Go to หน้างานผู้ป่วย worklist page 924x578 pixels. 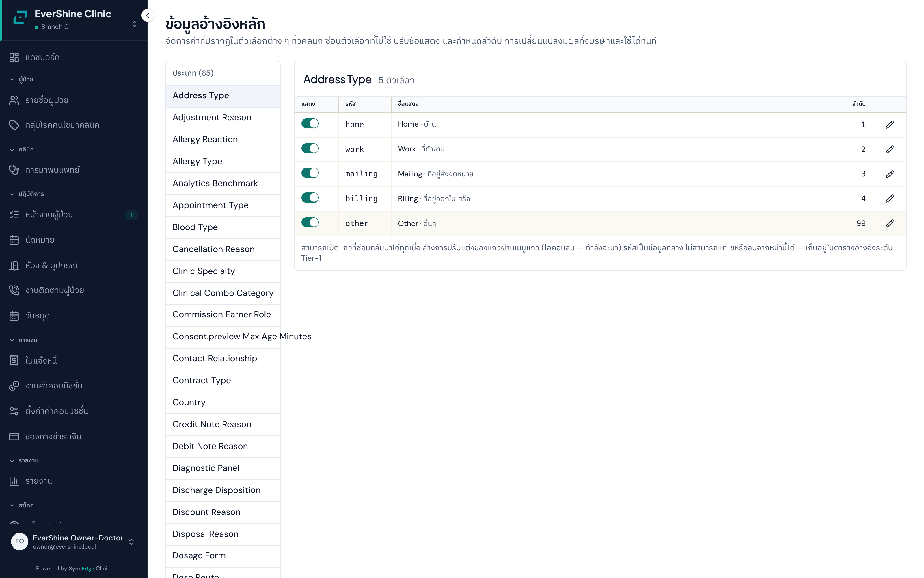49,214
